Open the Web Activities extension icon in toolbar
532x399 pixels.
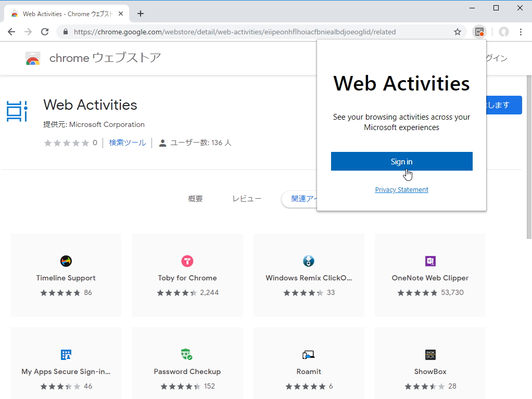(478, 32)
